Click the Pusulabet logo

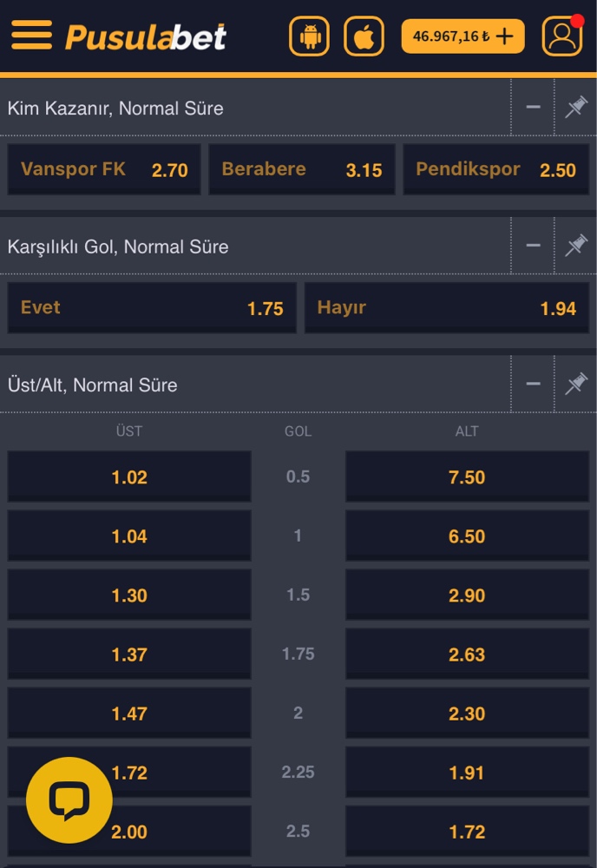coord(146,36)
